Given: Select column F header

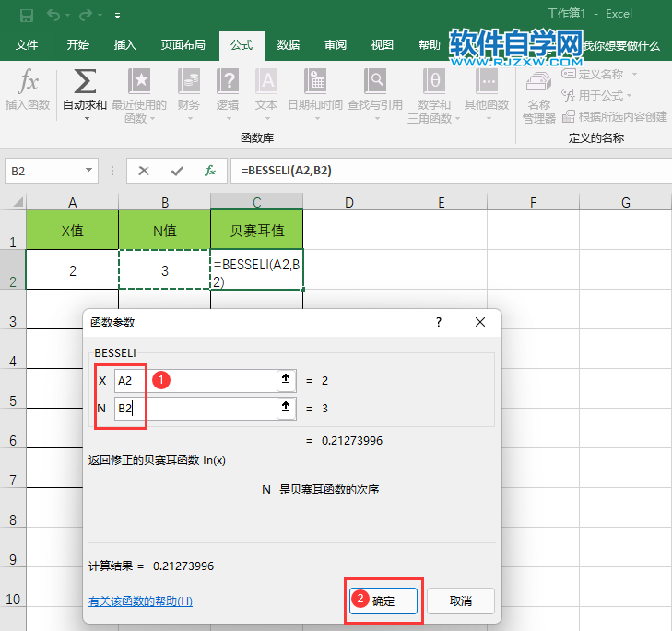Looking at the screenshot, I should click(533, 202).
